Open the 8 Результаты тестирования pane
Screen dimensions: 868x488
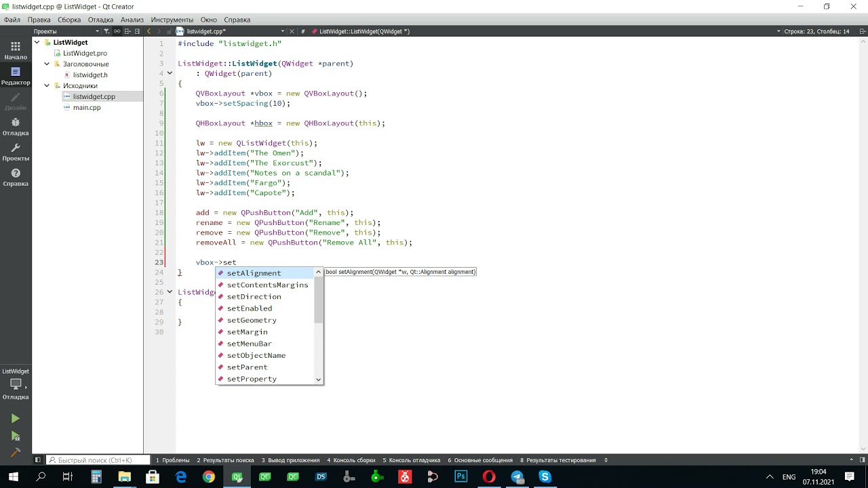(x=557, y=460)
